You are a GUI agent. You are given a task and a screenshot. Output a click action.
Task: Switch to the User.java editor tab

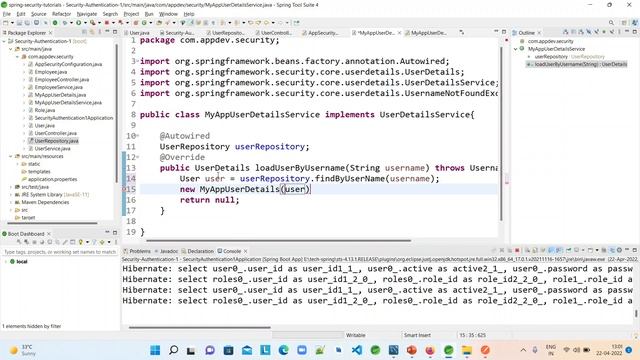pos(137,33)
